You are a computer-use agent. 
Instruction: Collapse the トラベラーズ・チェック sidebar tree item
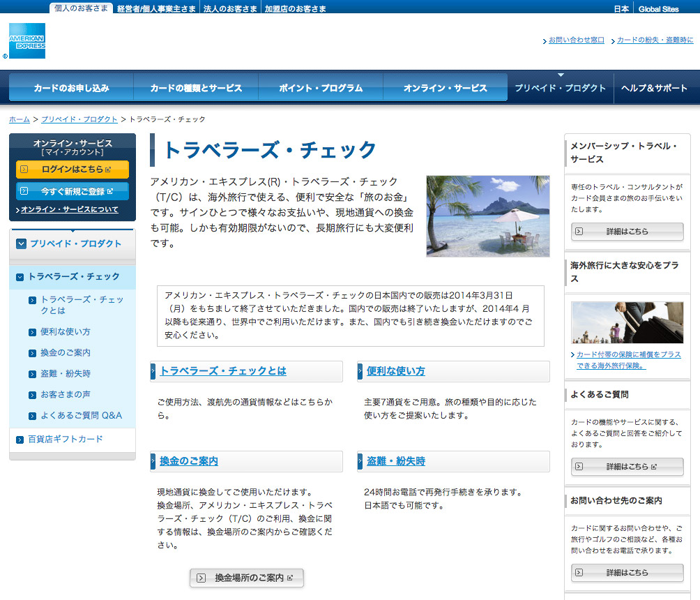click(20, 277)
